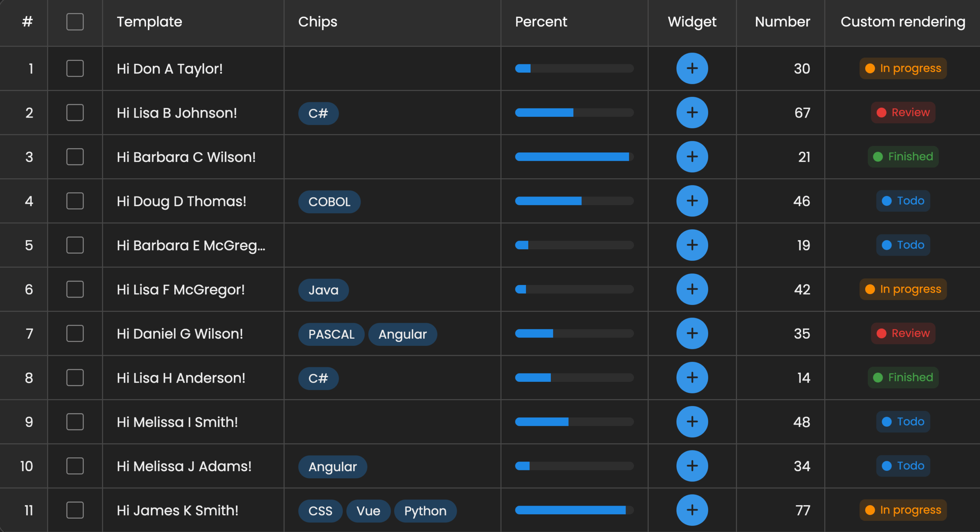Viewport: 980px width, 532px height.
Task: Click the progress bar in row 3
Action: [x=574, y=157]
